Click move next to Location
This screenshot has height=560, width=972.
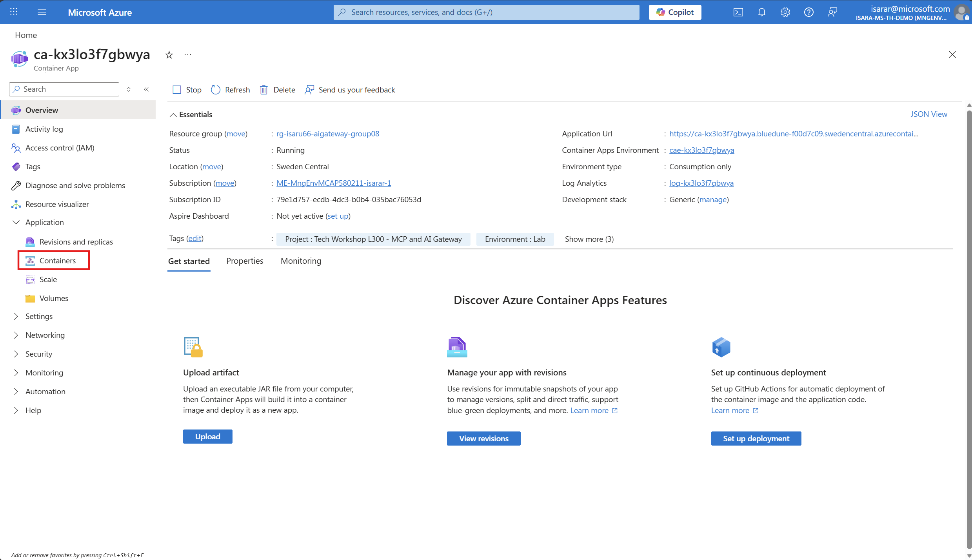click(212, 167)
